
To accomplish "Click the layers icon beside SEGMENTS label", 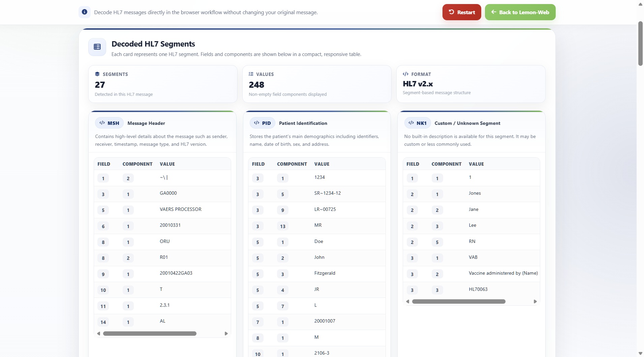I will coord(97,74).
